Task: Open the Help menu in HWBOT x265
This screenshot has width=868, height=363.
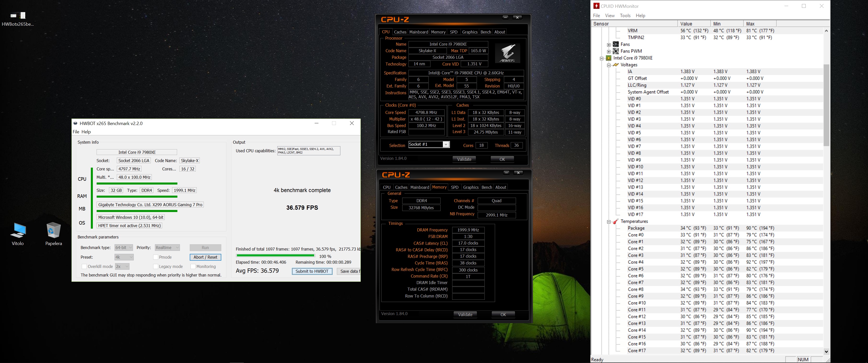Action: tap(86, 132)
